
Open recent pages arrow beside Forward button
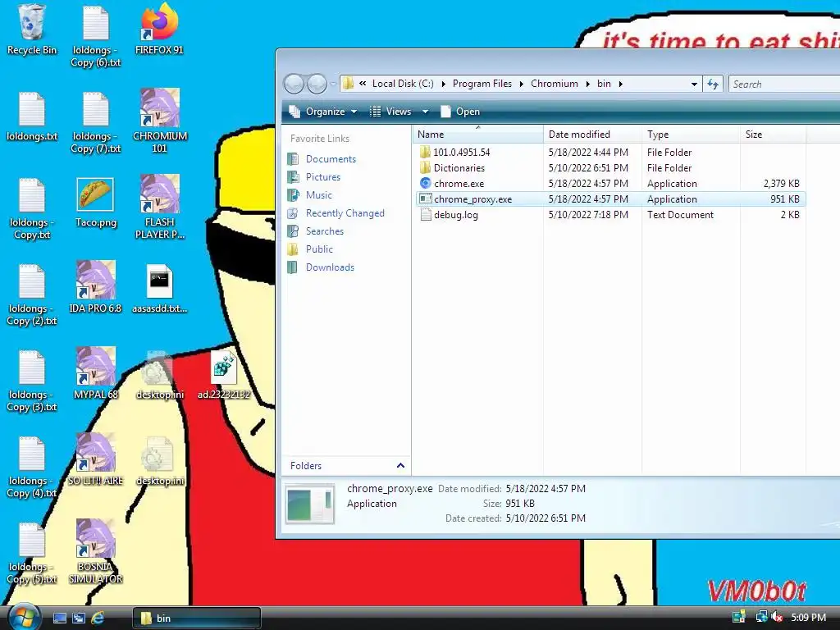coord(333,84)
